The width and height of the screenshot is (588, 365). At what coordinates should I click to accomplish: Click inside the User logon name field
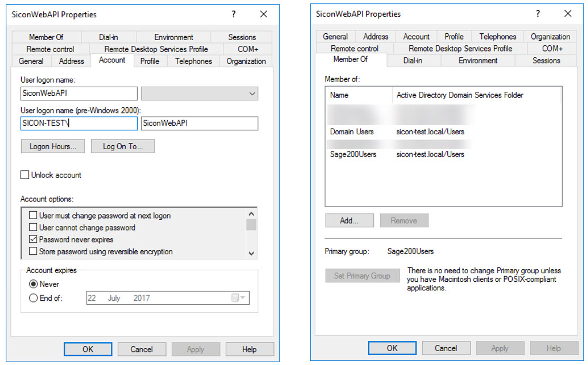pos(79,93)
